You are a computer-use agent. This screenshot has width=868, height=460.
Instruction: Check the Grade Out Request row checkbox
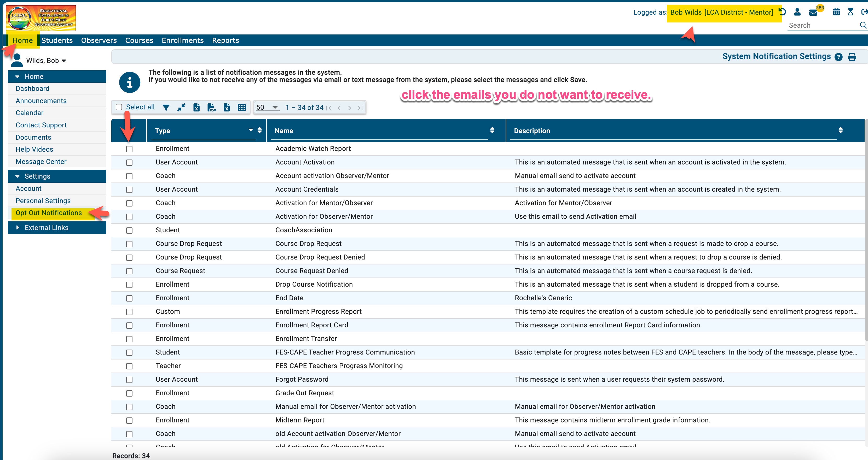129,393
